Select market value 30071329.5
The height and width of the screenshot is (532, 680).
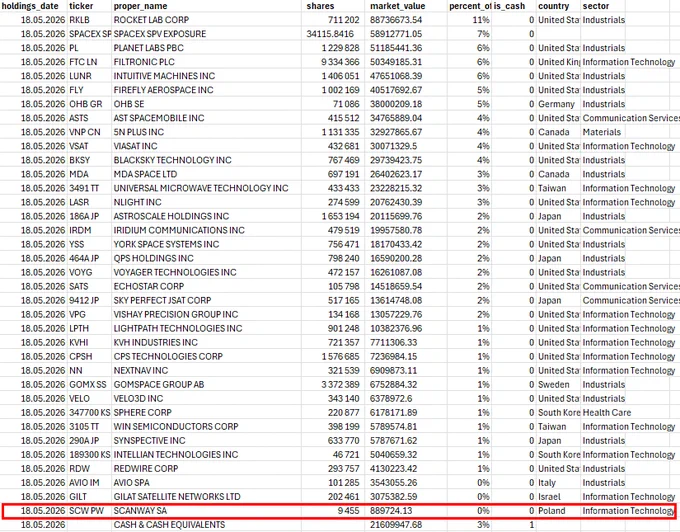tap(406, 146)
